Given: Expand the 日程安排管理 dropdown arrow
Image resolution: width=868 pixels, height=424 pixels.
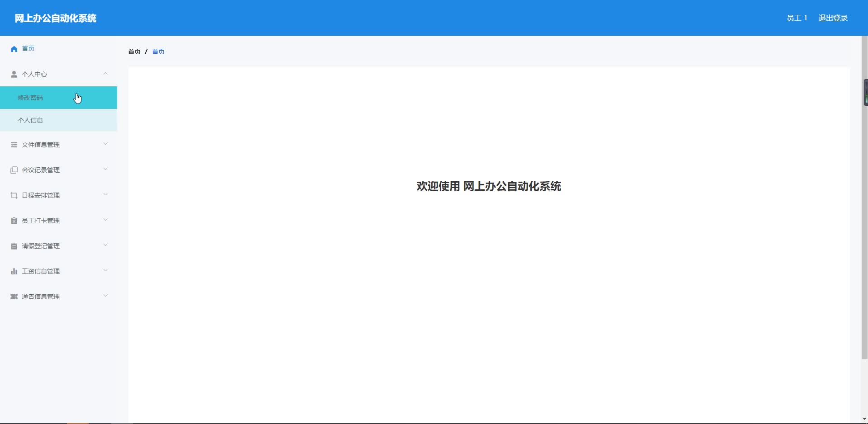Looking at the screenshot, I should click(105, 194).
